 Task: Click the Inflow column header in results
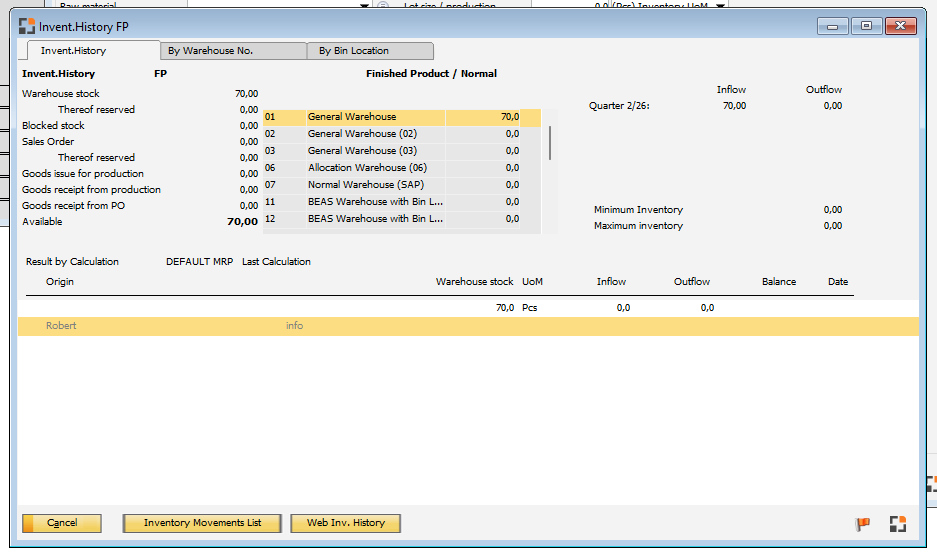coord(611,282)
